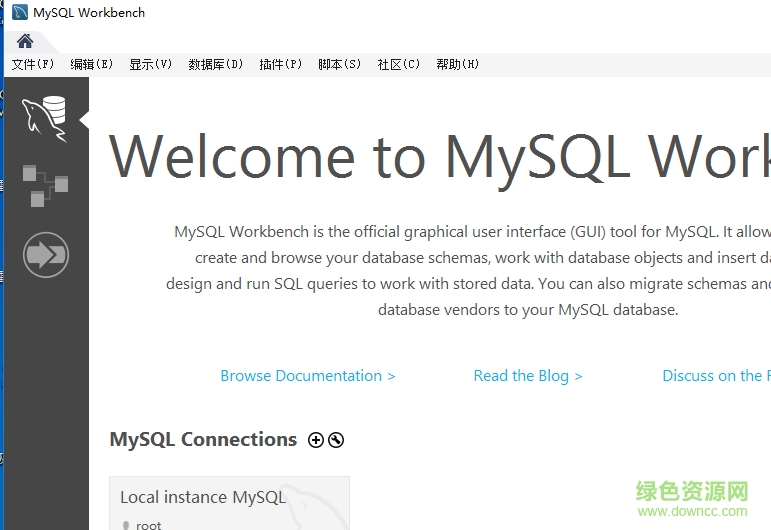Open the 数据库(D) menu
The height and width of the screenshot is (530, 771).
tap(215, 64)
